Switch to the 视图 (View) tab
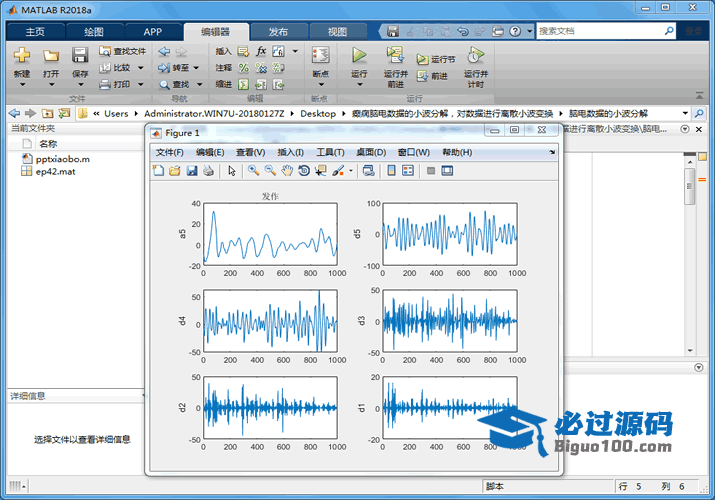This screenshot has width=715, height=500. click(337, 31)
